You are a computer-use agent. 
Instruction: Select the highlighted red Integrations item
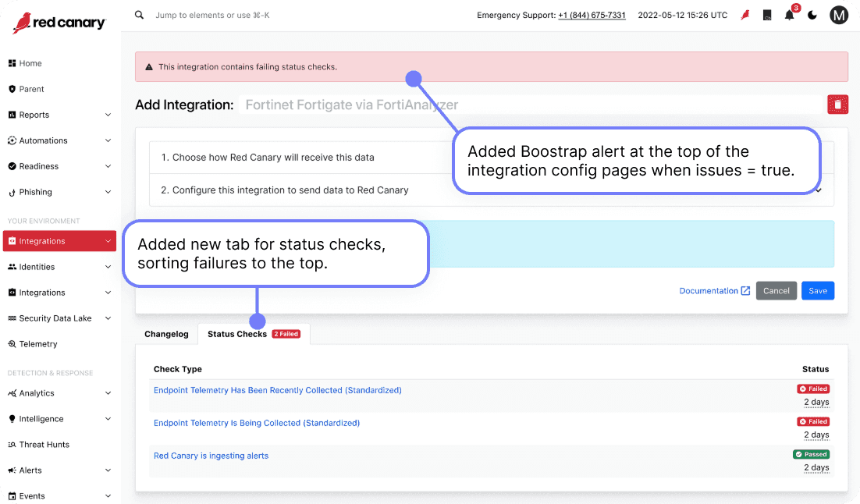[x=59, y=241]
